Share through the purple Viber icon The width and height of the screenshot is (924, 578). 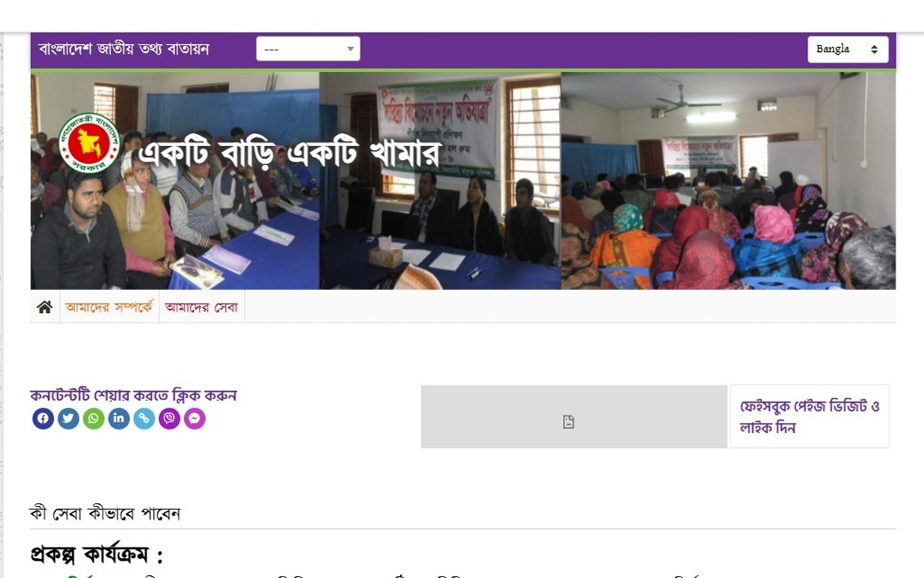click(170, 419)
